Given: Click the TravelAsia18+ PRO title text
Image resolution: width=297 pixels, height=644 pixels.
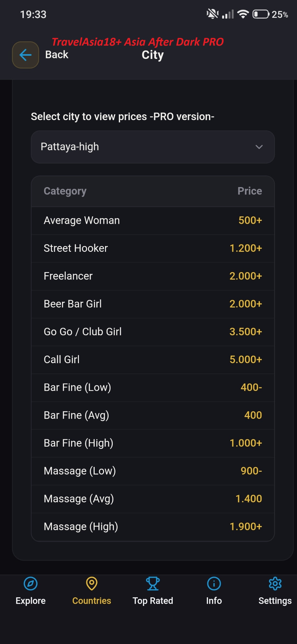Looking at the screenshot, I should point(138,42).
